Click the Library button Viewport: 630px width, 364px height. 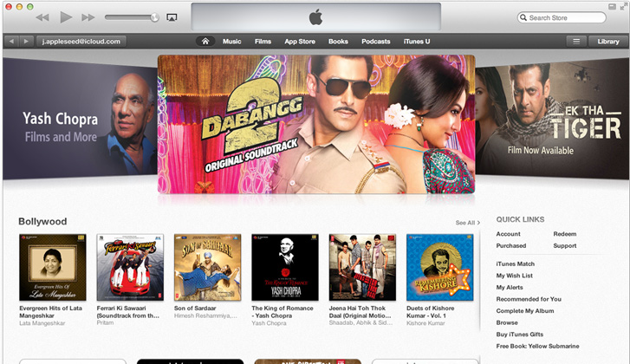click(x=608, y=42)
